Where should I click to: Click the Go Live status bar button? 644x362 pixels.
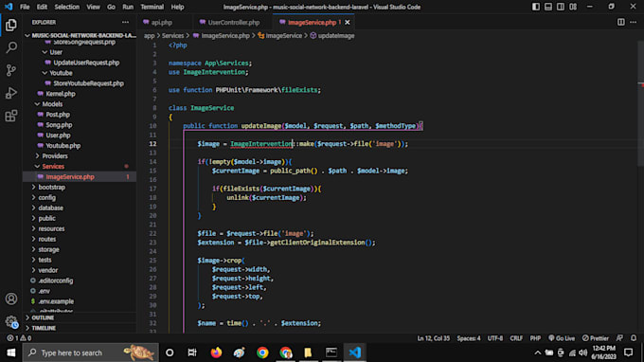pos(562,338)
